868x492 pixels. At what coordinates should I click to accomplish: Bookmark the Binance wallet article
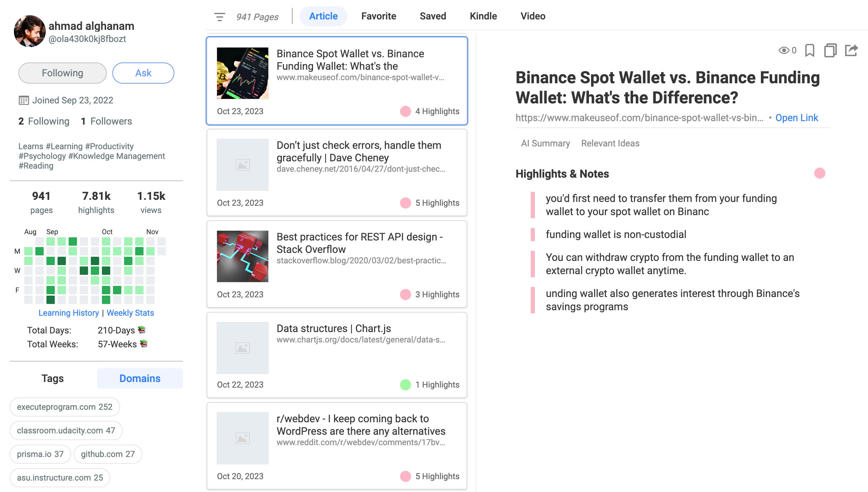tap(809, 50)
